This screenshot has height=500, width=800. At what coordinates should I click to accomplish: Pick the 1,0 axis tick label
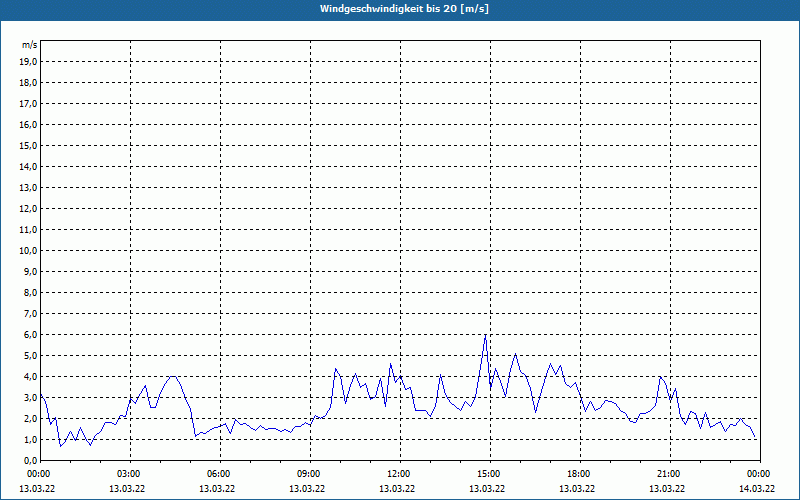[31, 440]
